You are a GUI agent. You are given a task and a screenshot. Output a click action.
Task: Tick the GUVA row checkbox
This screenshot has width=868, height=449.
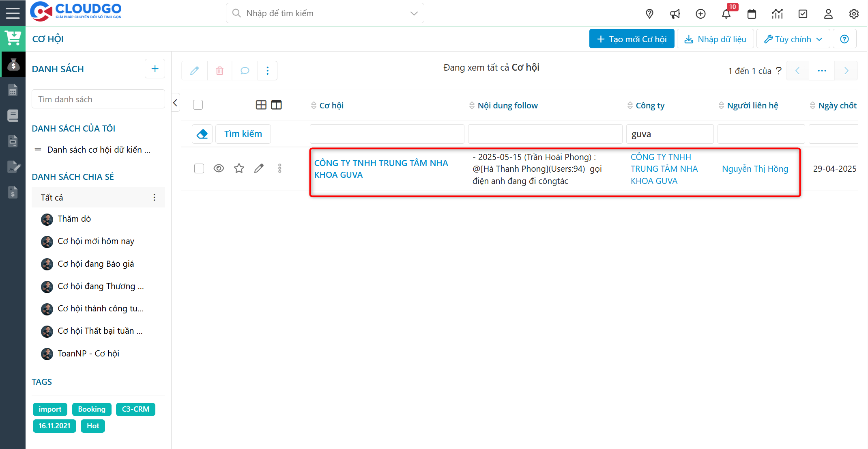(199, 168)
